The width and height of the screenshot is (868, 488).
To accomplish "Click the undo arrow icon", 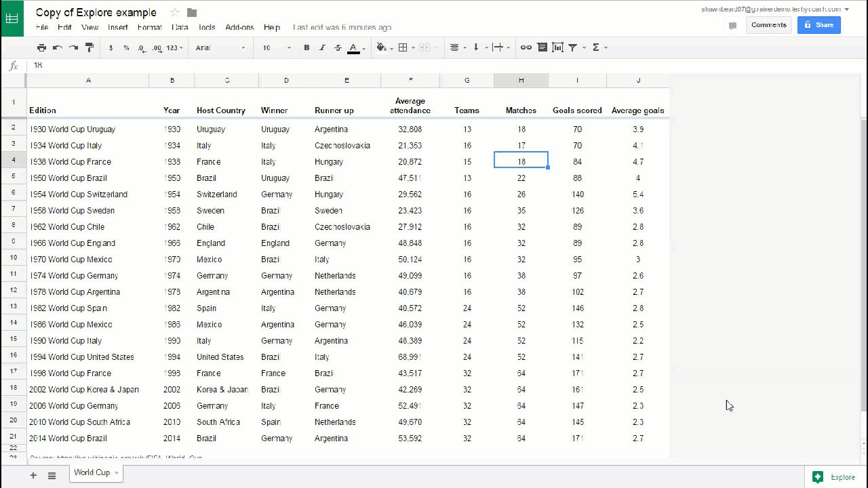I will tap(58, 47).
